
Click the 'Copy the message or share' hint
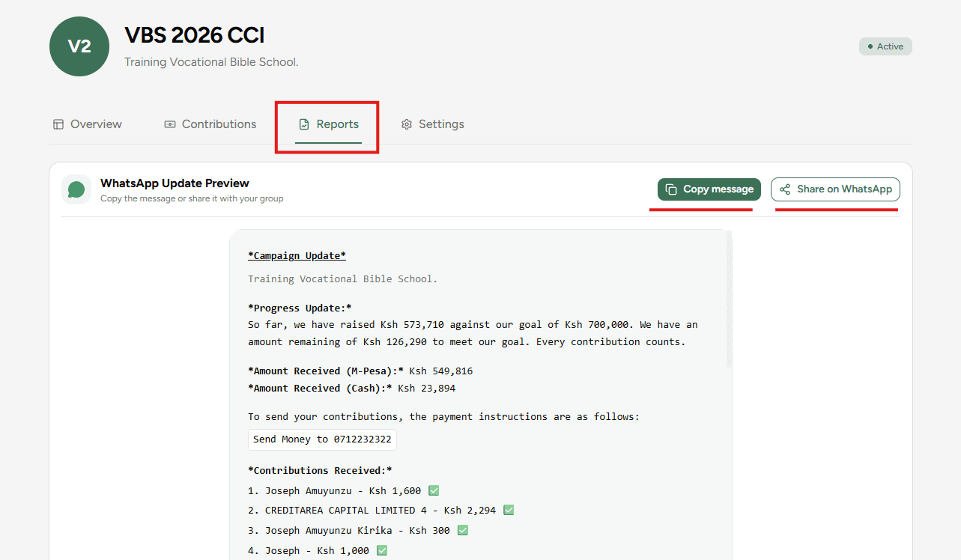pos(192,199)
